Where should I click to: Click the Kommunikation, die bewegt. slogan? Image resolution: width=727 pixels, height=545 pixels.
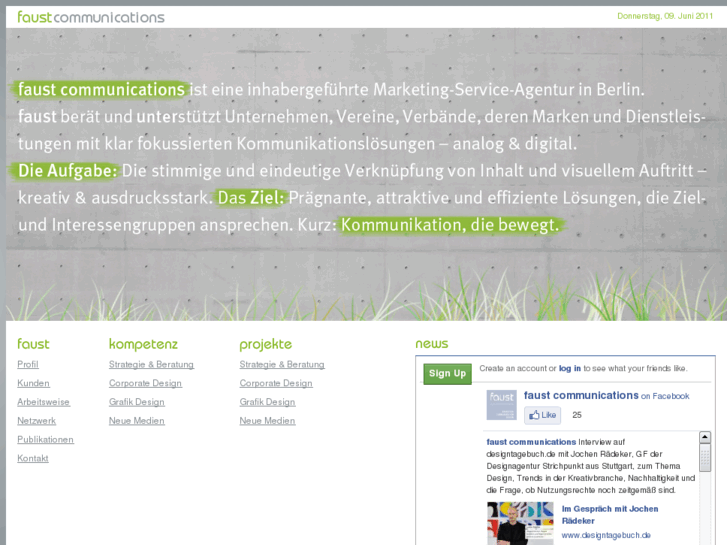[x=450, y=225]
